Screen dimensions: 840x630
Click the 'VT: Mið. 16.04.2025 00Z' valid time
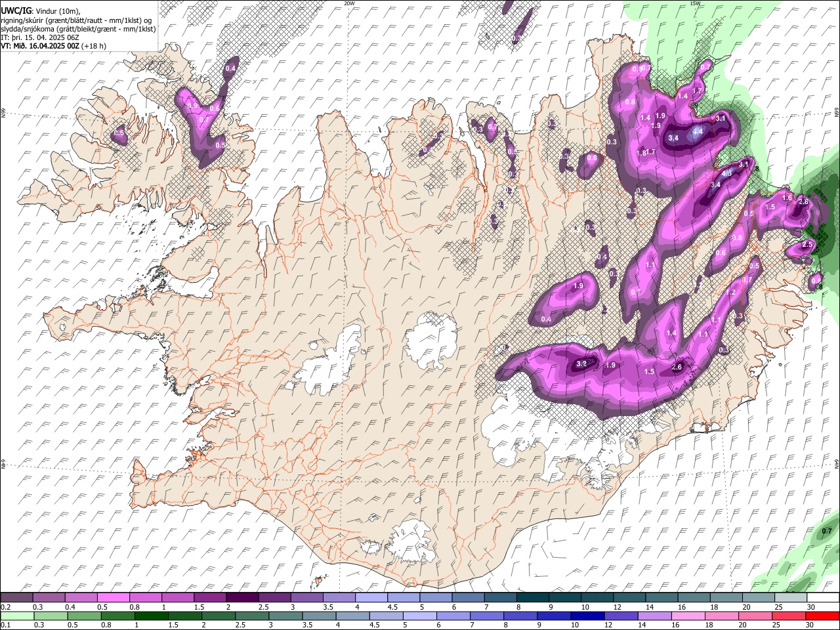(x=39, y=46)
